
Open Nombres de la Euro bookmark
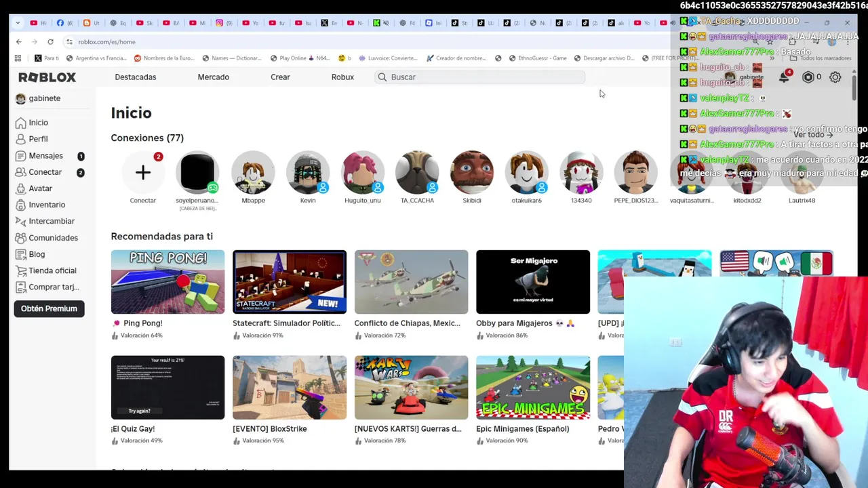(x=163, y=58)
